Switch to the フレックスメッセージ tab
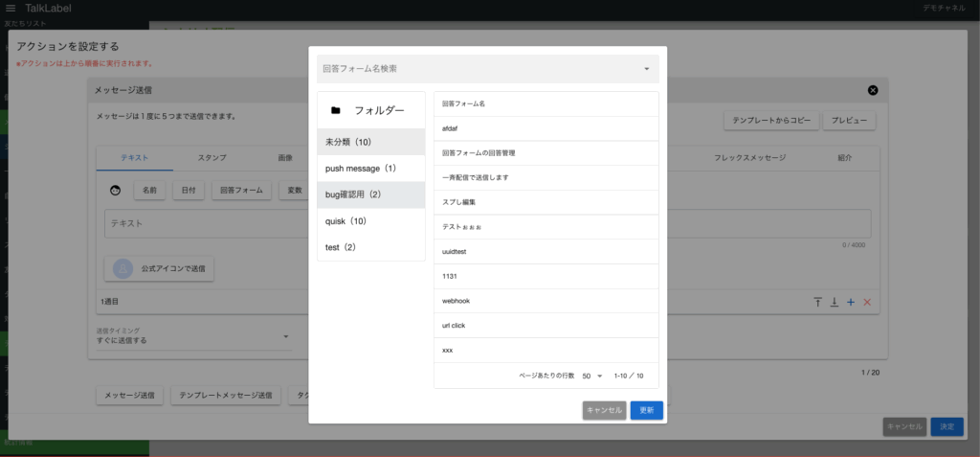The image size is (980, 457). (749, 157)
